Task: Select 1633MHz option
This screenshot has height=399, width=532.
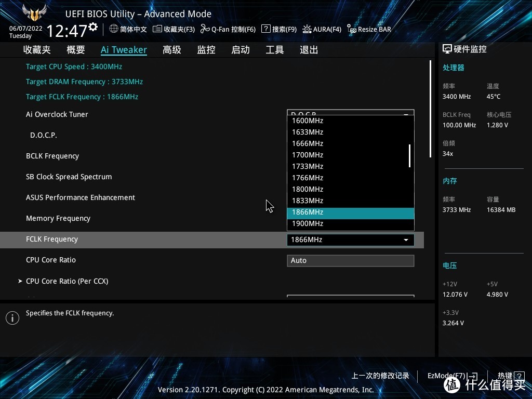Action: click(x=351, y=132)
